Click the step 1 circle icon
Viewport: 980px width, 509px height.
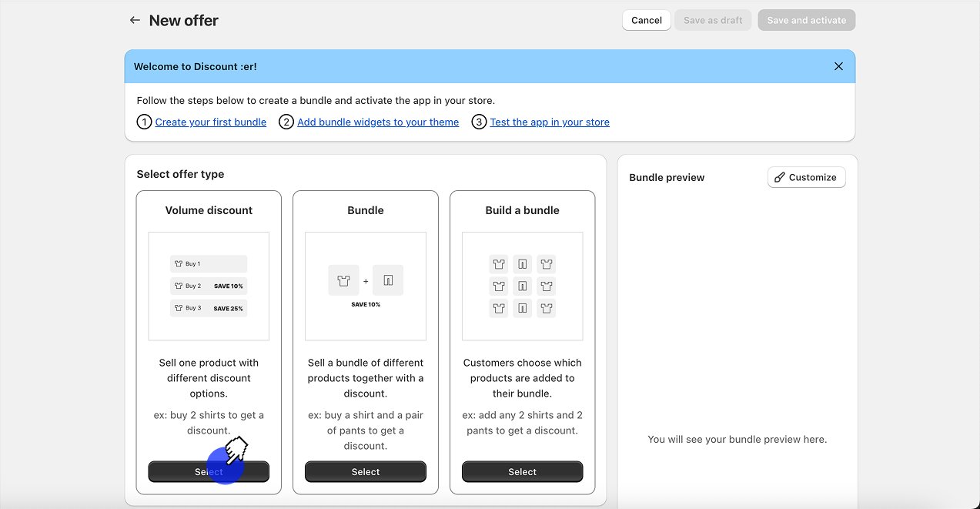tap(144, 122)
